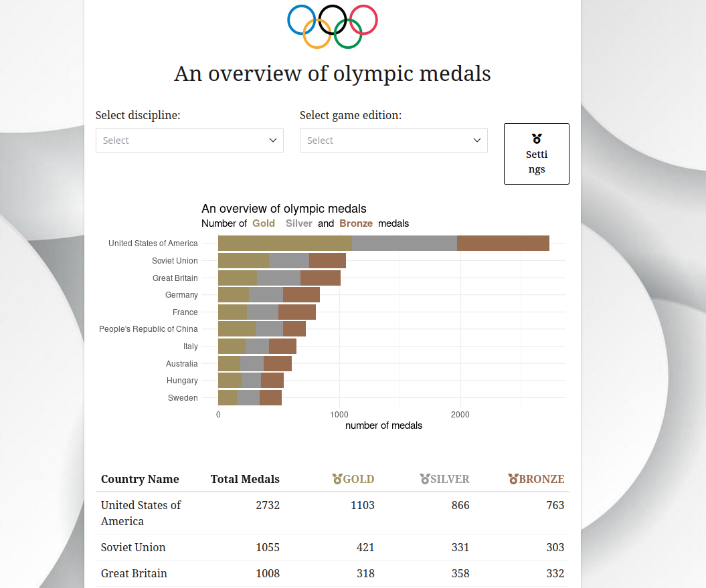Click the bronze medal icon in BRONZE header

[x=513, y=479]
